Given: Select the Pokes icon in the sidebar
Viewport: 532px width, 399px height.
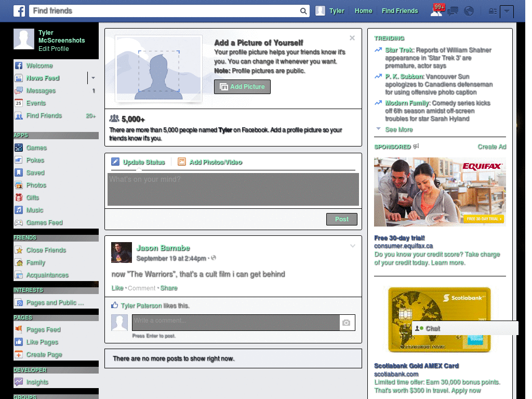Looking at the screenshot, I should pos(19,160).
